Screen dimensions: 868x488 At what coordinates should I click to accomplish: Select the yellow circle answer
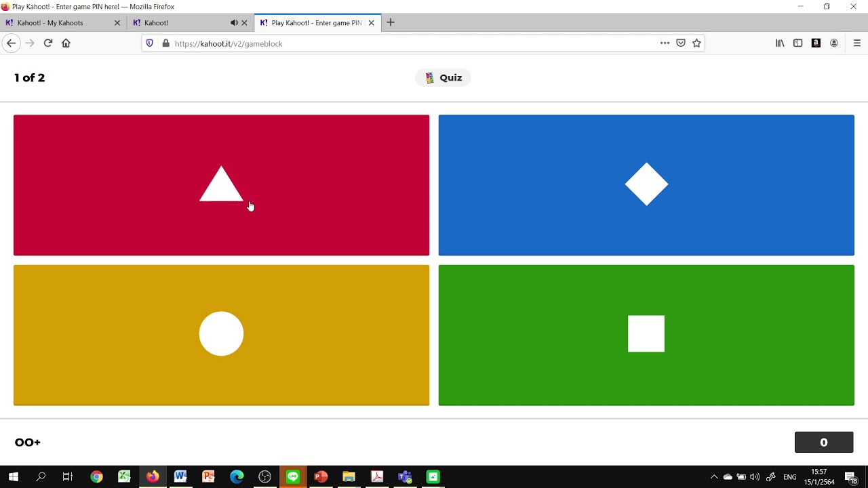coord(221,335)
